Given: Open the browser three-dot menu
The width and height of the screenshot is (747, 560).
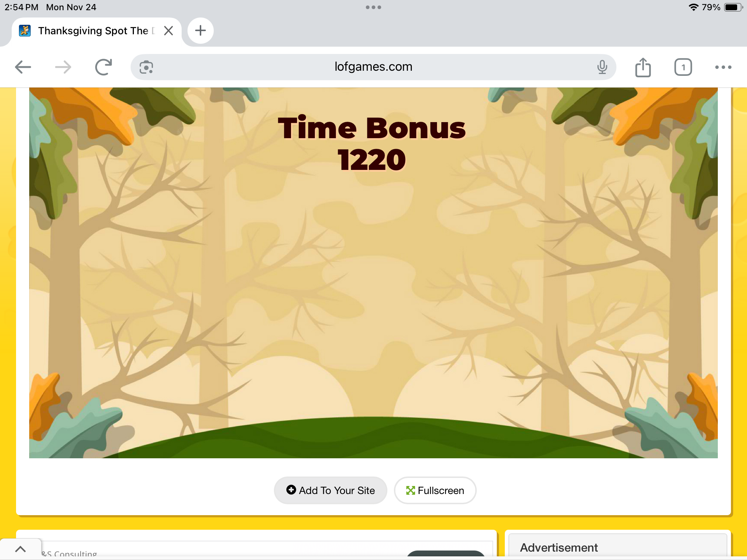Looking at the screenshot, I should (x=723, y=67).
